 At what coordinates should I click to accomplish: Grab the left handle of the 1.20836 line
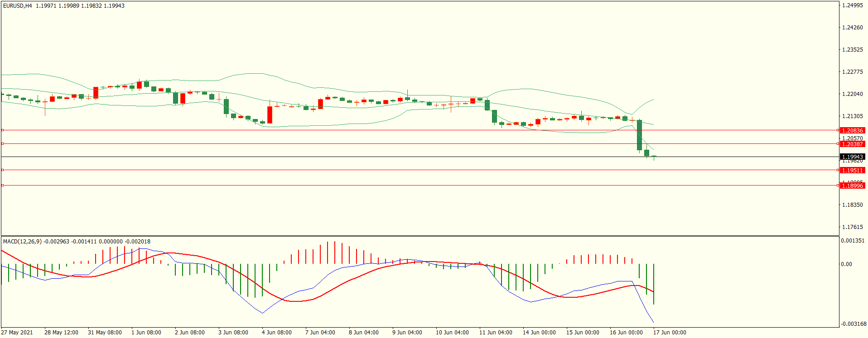click(2, 130)
